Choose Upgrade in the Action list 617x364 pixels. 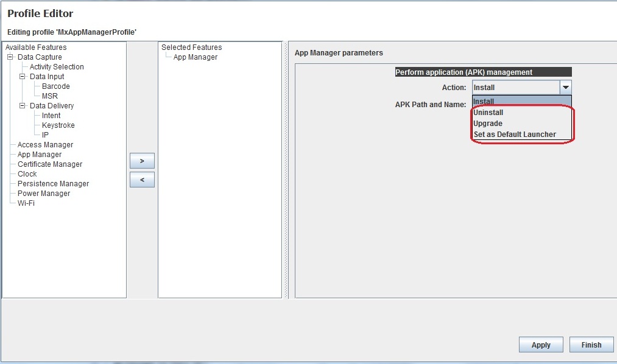pyautogui.click(x=488, y=123)
